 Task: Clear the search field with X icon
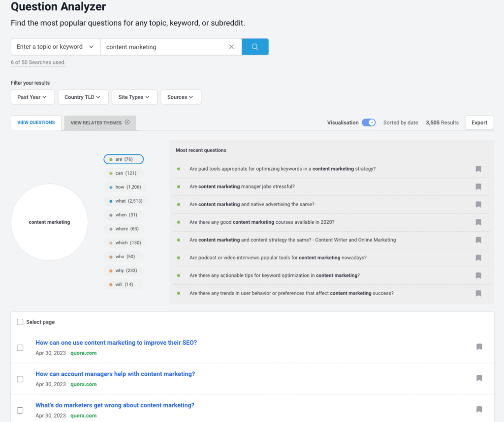point(231,47)
